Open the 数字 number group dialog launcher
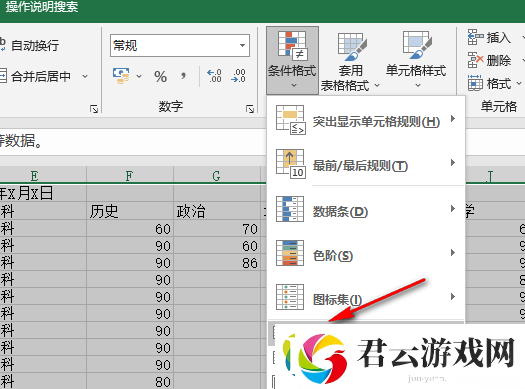 250,109
